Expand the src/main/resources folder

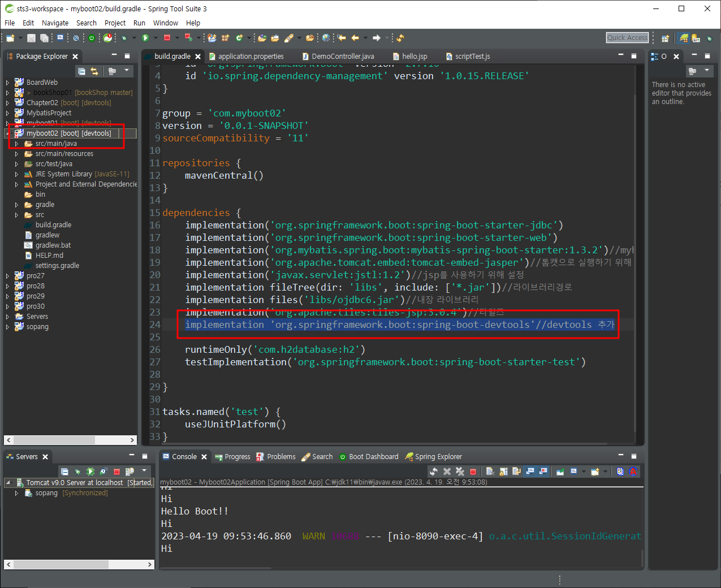pos(16,154)
